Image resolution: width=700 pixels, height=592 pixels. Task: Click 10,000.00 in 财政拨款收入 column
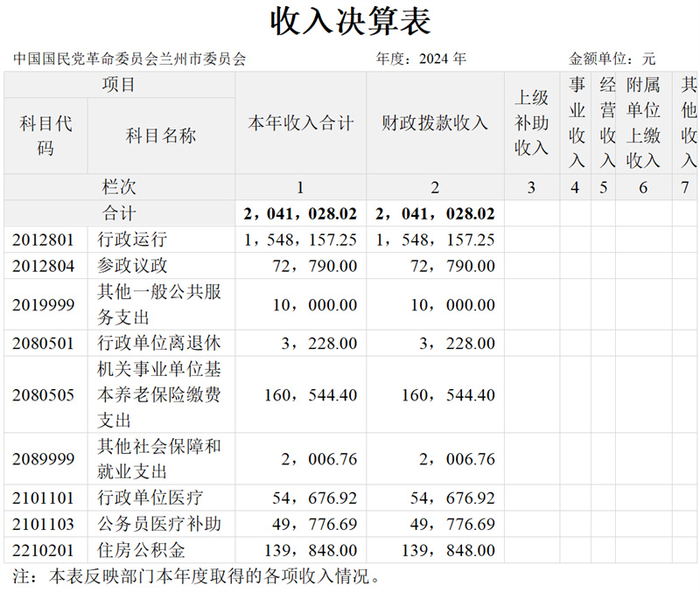452,305
